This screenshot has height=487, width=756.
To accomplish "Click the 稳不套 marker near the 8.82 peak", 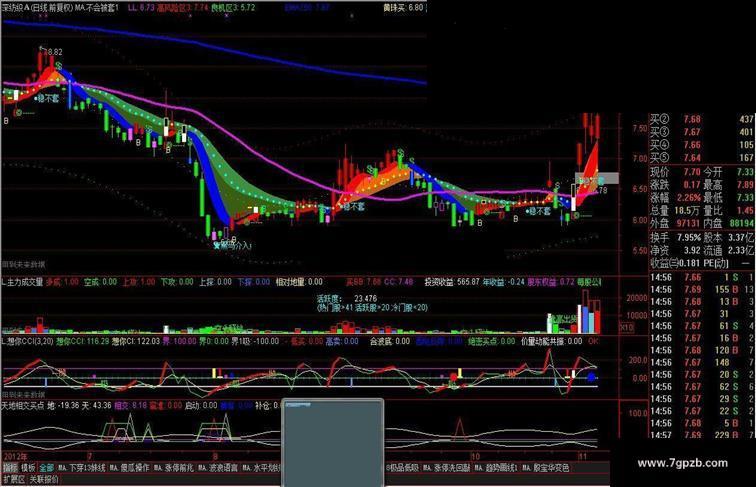I will [47, 98].
